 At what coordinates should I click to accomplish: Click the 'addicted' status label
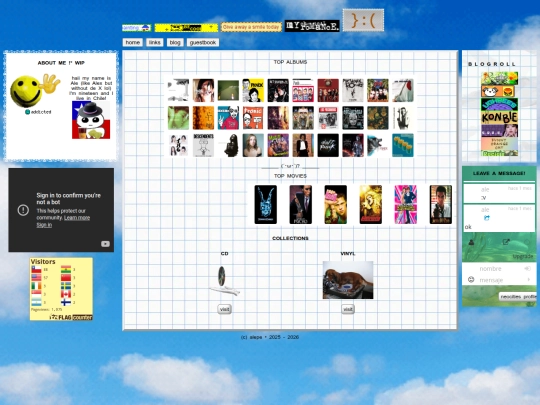click(38, 112)
